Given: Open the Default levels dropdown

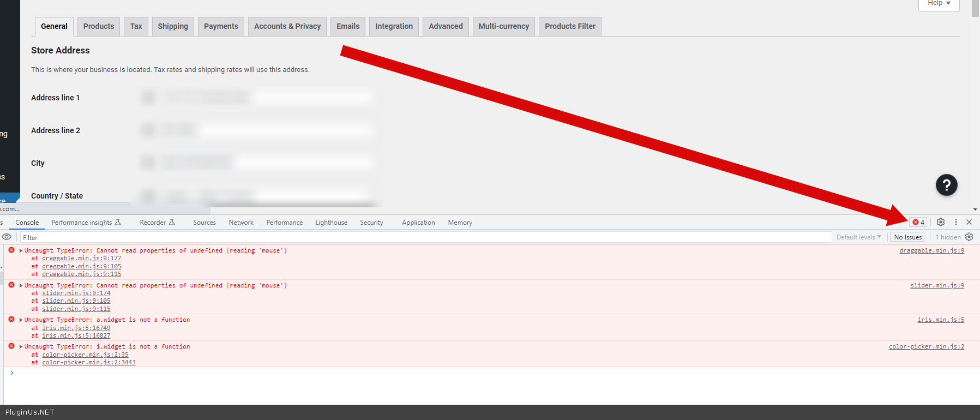Looking at the screenshot, I should click(x=858, y=237).
